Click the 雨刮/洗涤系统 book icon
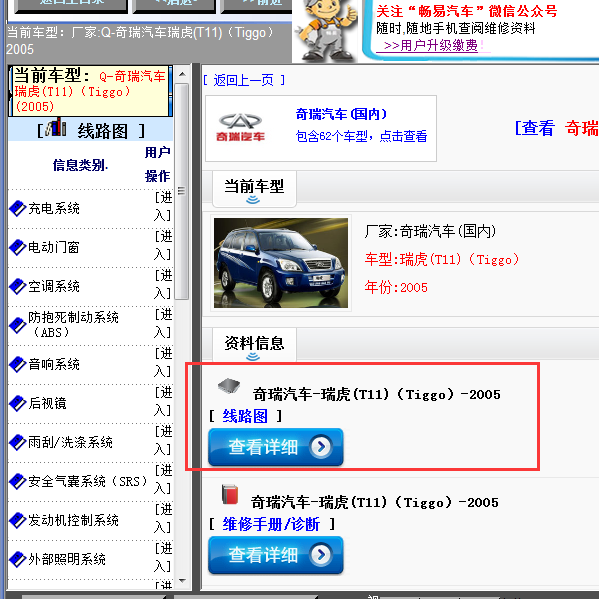The width and height of the screenshot is (599, 599). [17, 443]
